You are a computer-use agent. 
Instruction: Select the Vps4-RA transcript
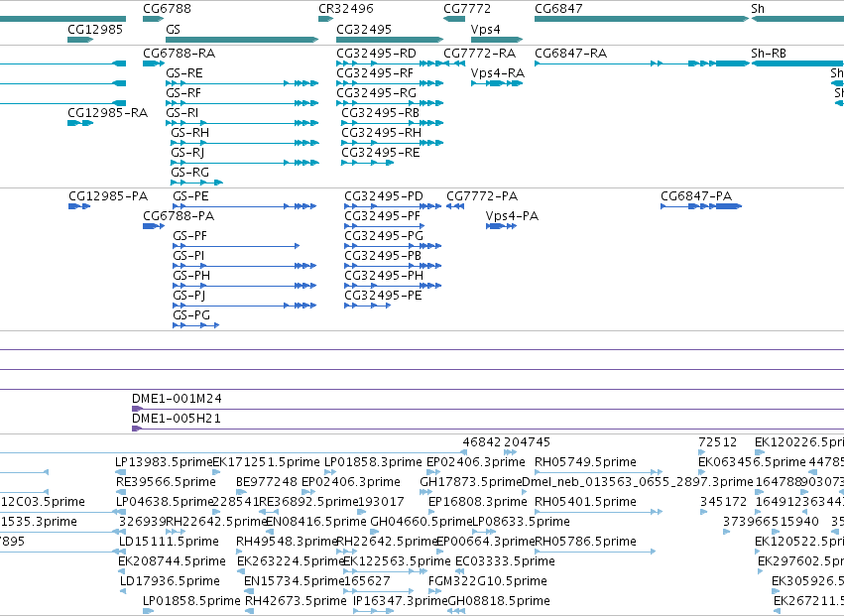[x=497, y=83]
